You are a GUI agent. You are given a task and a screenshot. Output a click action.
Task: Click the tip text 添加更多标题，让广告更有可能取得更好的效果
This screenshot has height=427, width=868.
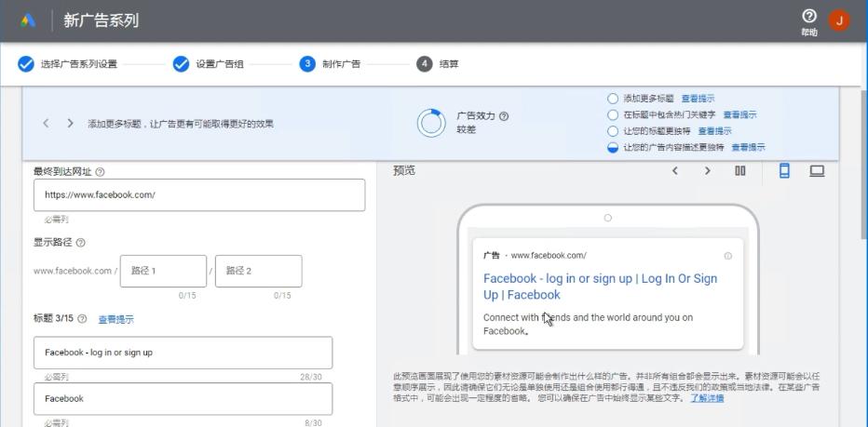tap(181, 124)
